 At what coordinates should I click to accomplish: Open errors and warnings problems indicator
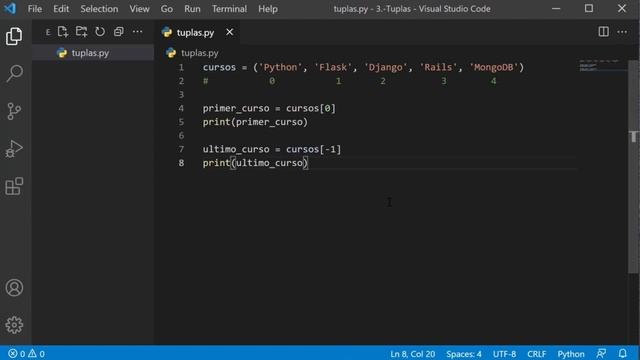click(x=27, y=353)
